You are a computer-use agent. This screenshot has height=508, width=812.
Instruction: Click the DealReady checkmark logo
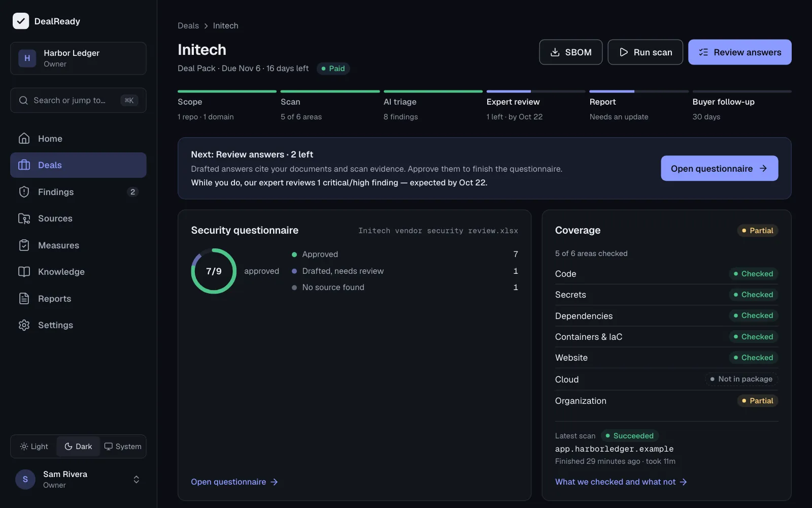tap(21, 21)
